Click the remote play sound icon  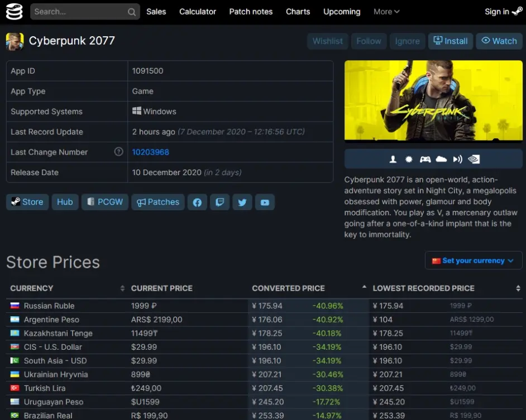point(457,159)
